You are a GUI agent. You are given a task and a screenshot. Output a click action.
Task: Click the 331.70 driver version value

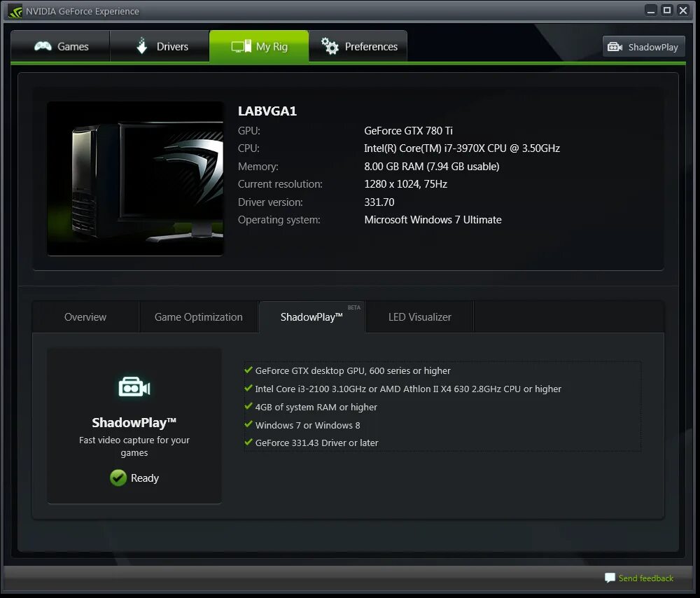coord(379,202)
